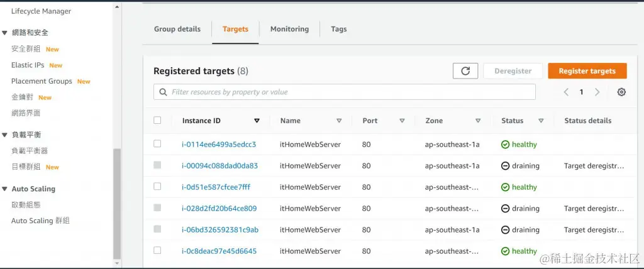Click the sidebar scrollbar thumb
Screen dimensions: 644x269
117,204
